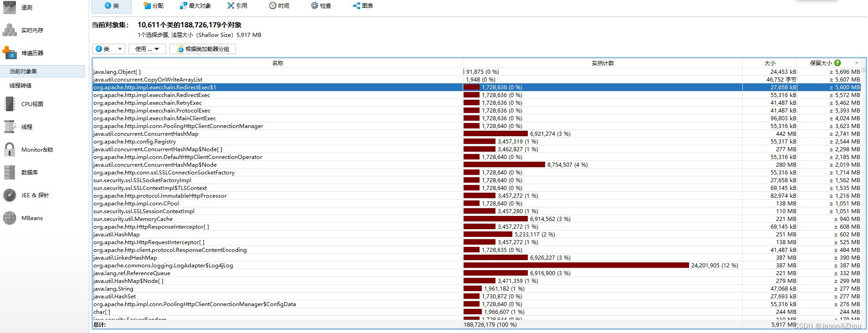The image size is (868, 333).
Task: Select the org.apache.http.impl.conn.CPool row
Action: tap(477, 203)
